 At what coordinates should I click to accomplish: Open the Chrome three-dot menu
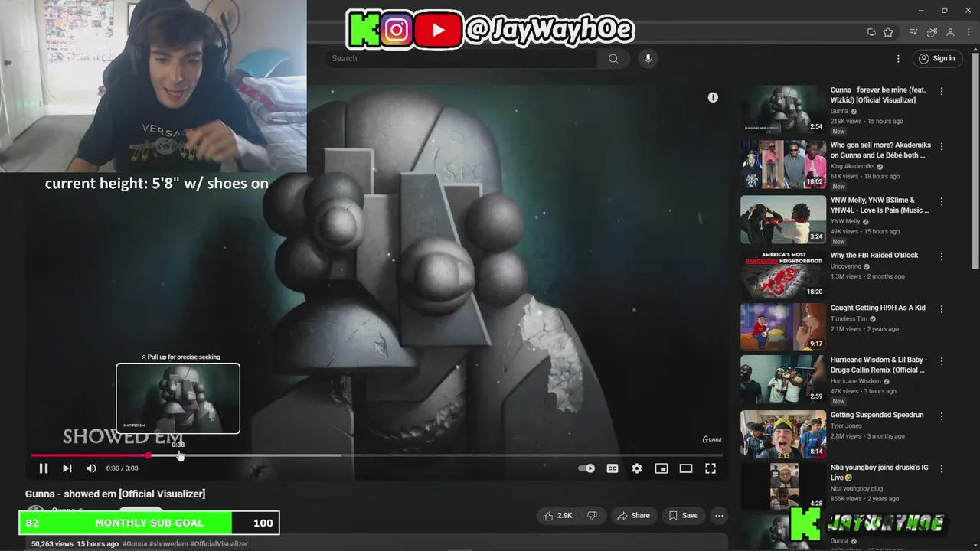click(x=969, y=32)
